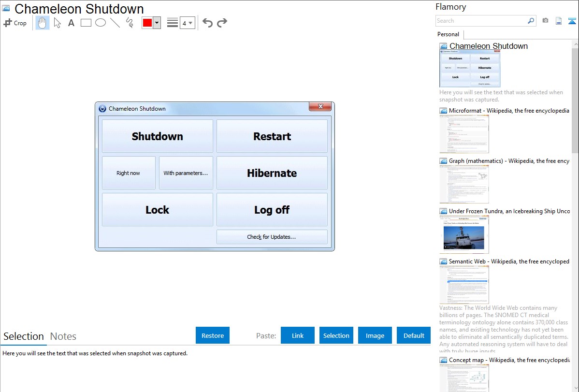
Task: Take a snapshot with camera icon
Action: 545,21
